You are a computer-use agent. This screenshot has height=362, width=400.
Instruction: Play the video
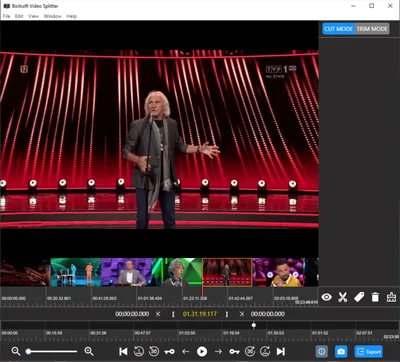202,351
